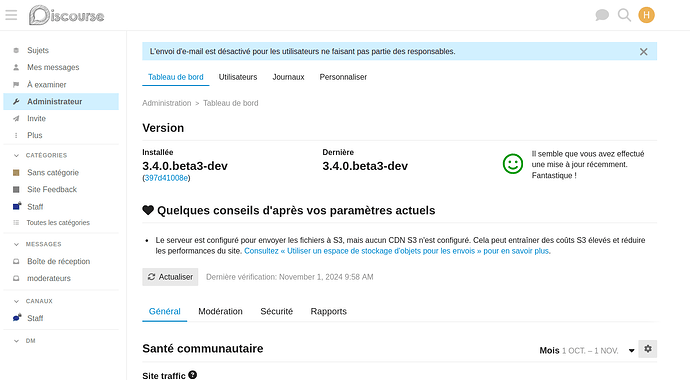Click the Site traffic help question icon
This screenshot has width=690, height=380.
[192, 375]
